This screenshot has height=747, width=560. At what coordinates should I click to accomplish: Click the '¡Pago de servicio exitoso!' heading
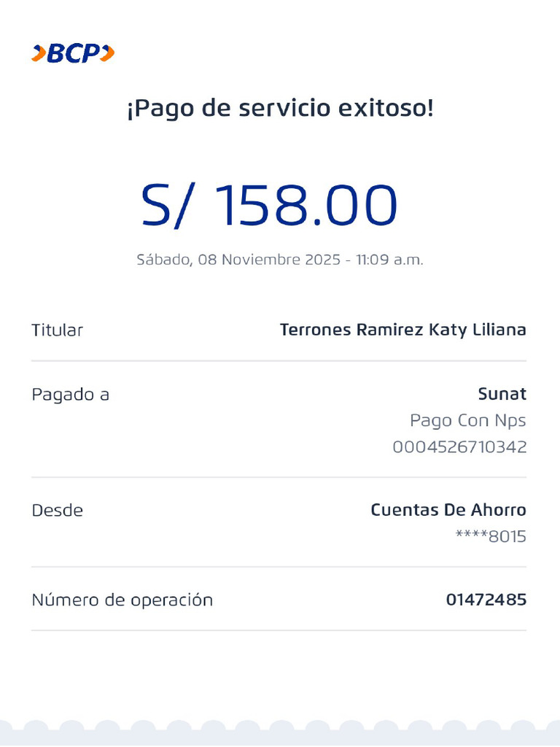(280, 109)
